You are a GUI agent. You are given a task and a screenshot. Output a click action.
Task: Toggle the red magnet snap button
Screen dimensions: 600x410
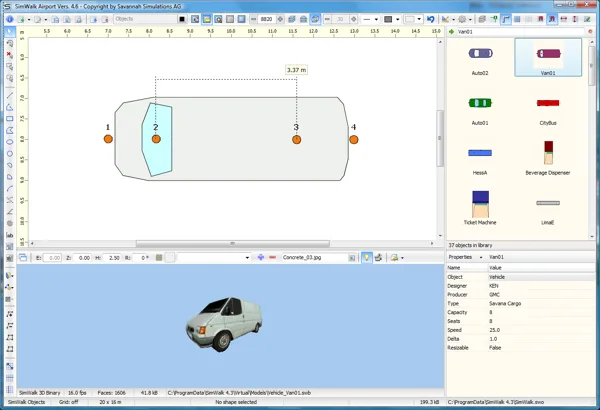[x=540, y=19]
